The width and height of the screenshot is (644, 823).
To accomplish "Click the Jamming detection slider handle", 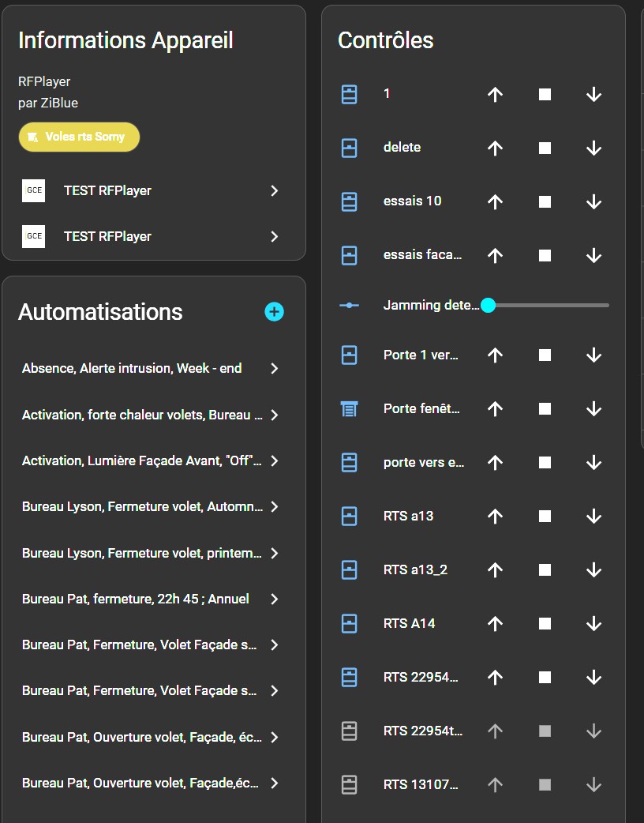I will [x=488, y=305].
